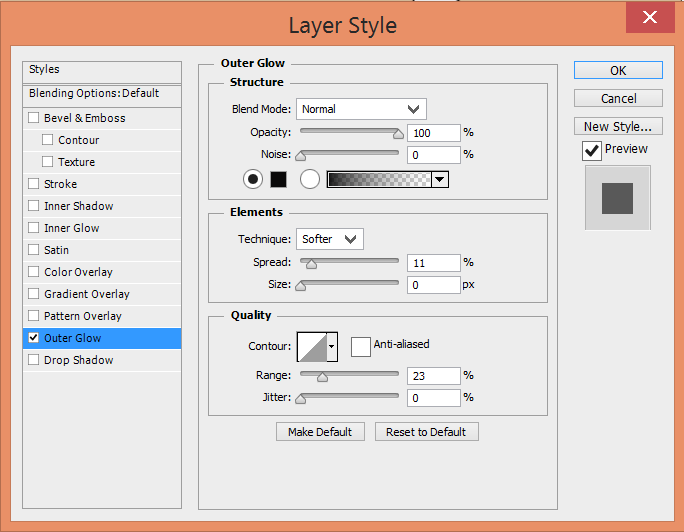Click the Contour curve thumbnail
This screenshot has height=532, width=684.
click(x=312, y=346)
